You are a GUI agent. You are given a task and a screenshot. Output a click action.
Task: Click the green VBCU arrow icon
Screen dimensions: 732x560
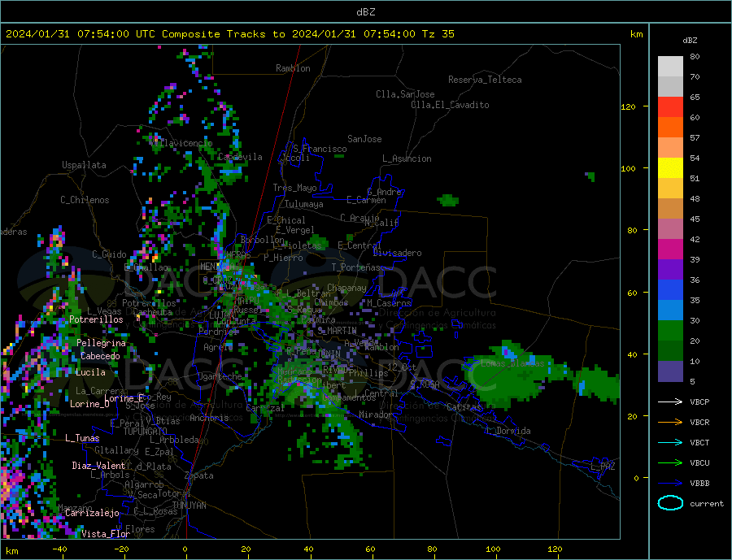click(670, 463)
